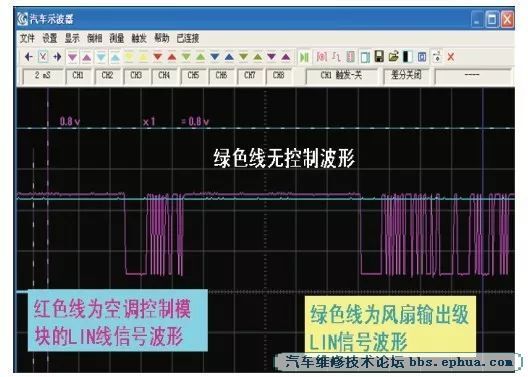Click the blue up triangle icon
Viewport: 528px width, 377px height.
pyautogui.click(x=229, y=57)
